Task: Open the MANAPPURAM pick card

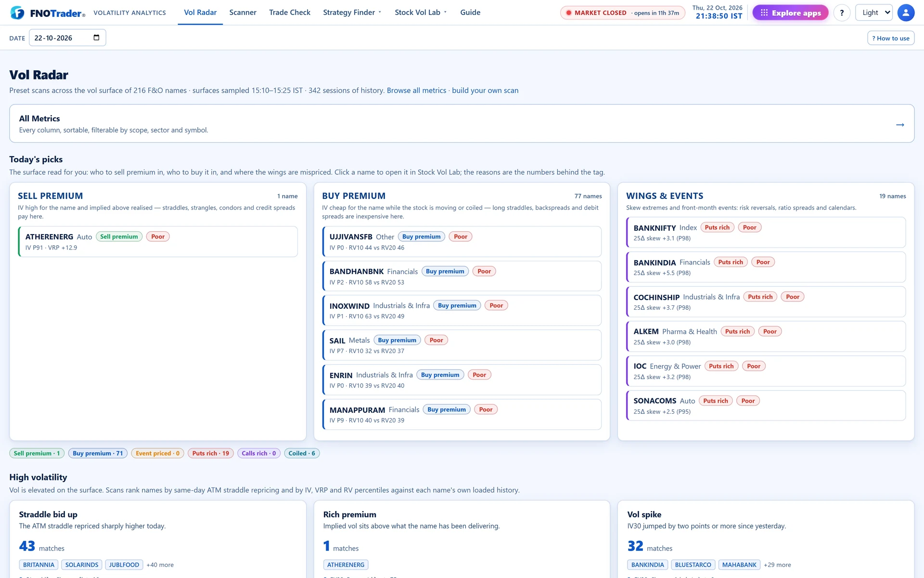Action: [x=462, y=415]
